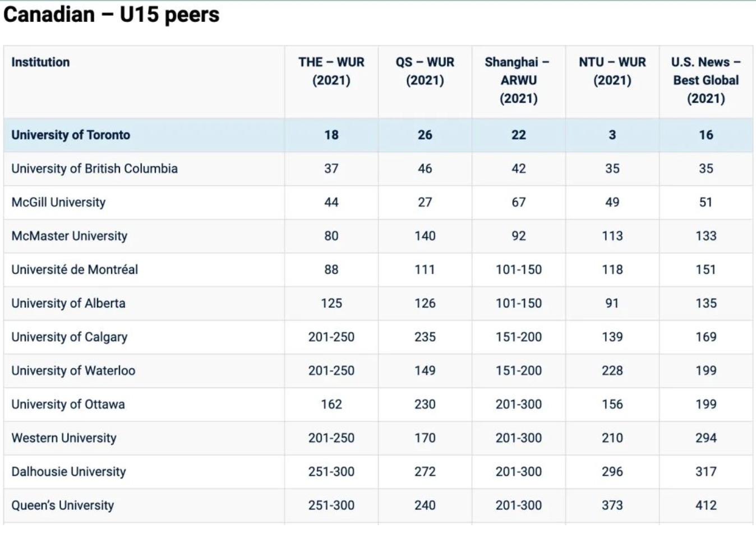Select the Université de Montréal row name
This screenshot has width=756, height=533.
click(x=75, y=270)
